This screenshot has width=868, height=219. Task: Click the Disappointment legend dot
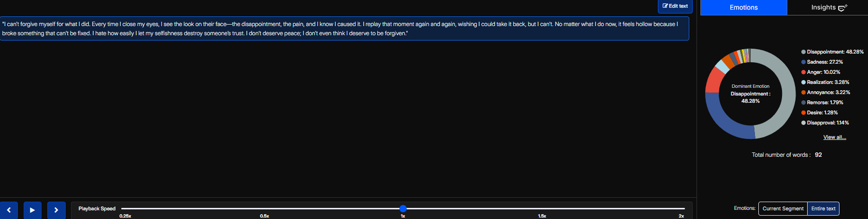click(x=803, y=52)
